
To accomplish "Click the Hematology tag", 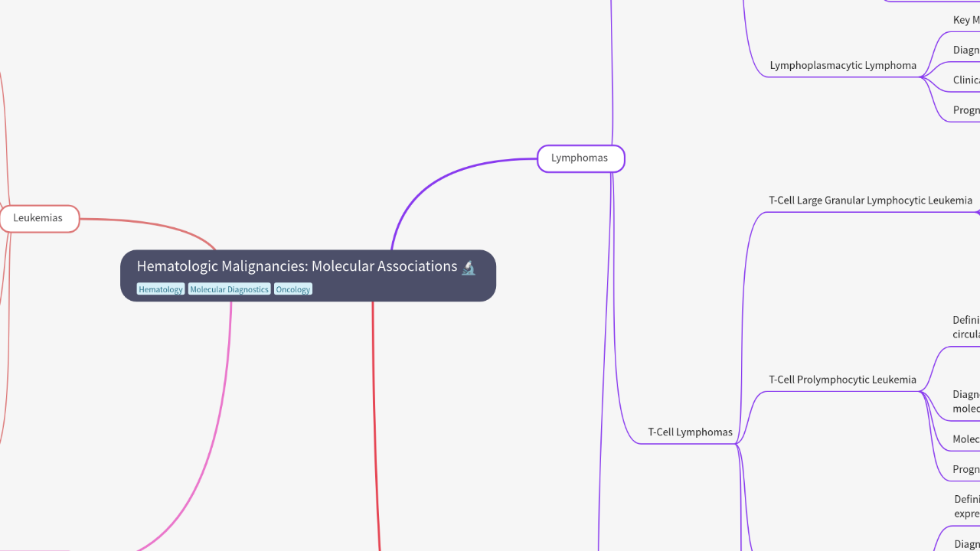I will pyautogui.click(x=161, y=289).
